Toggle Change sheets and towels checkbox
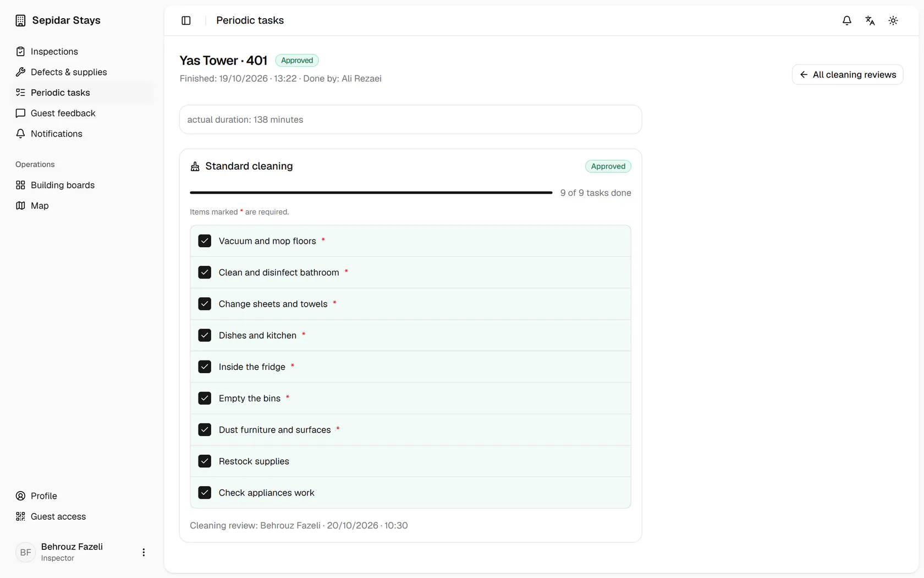Screen dimensions: 924x578 click(x=205, y=304)
